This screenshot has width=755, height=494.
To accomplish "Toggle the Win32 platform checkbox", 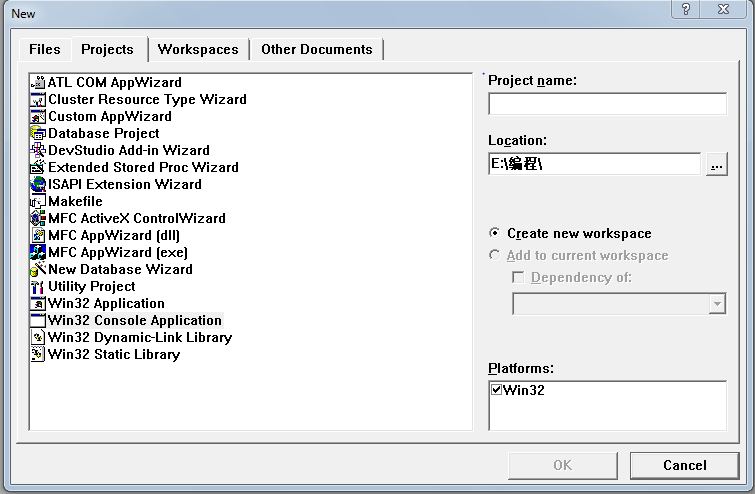I will (x=497, y=390).
